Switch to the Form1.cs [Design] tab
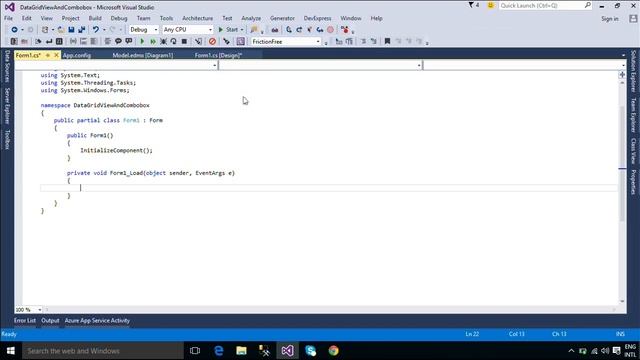This screenshot has height=360, width=640. point(218,56)
